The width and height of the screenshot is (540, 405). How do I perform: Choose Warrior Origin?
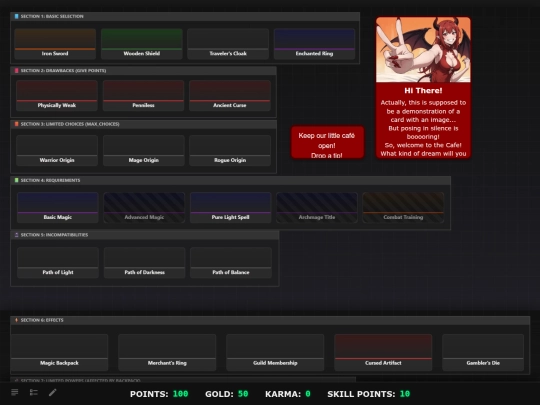(57, 150)
